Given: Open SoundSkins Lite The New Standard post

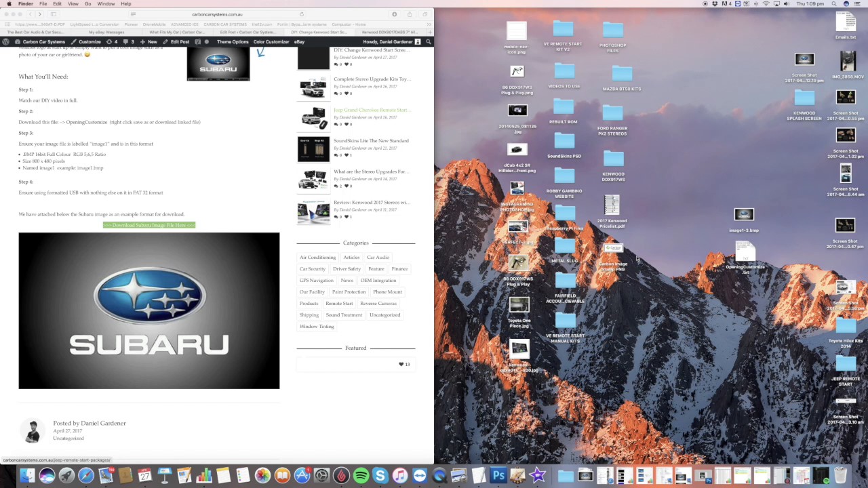Looking at the screenshot, I should 371,141.
